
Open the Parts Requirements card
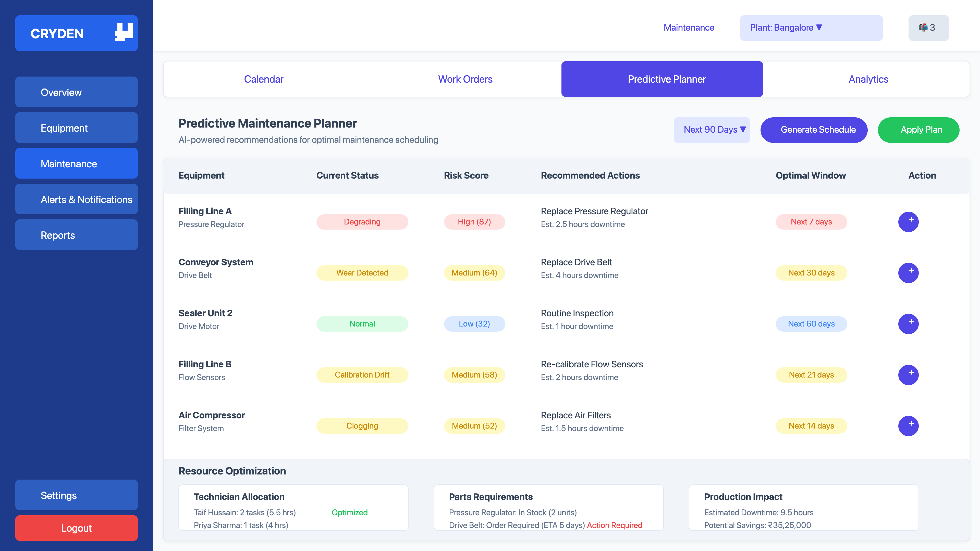pyautogui.click(x=548, y=507)
